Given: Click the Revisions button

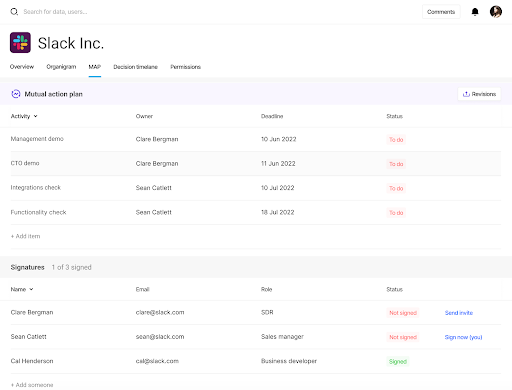Looking at the screenshot, I should pos(479,94).
